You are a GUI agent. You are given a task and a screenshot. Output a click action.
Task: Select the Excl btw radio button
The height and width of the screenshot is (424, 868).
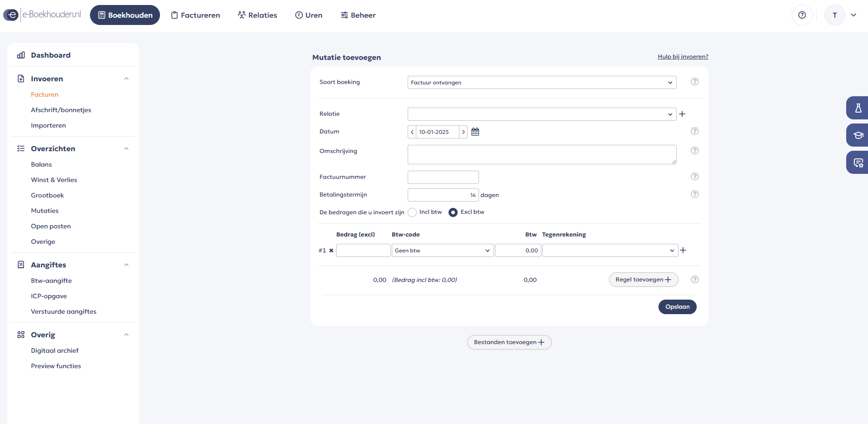coord(453,212)
